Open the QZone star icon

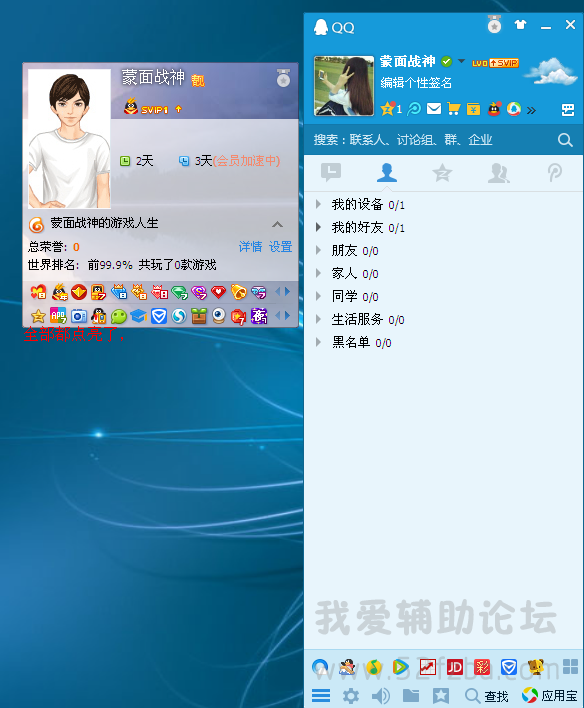(x=387, y=109)
